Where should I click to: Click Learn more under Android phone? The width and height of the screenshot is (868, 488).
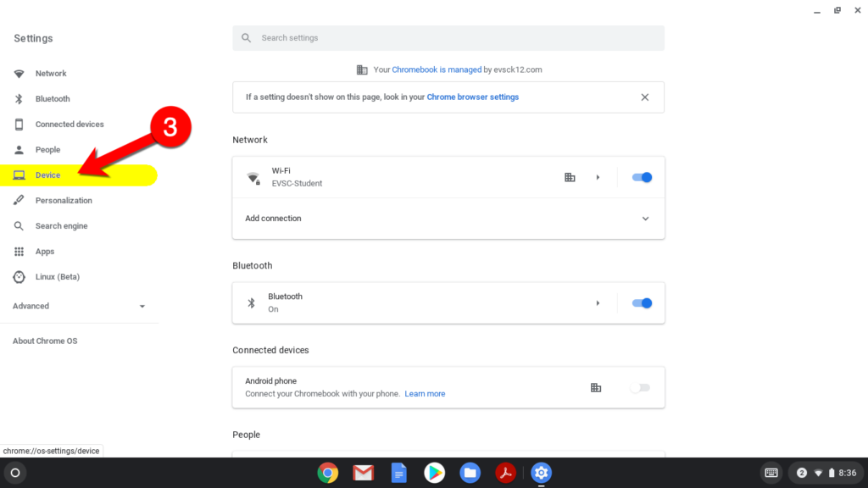(x=426, y=394)
